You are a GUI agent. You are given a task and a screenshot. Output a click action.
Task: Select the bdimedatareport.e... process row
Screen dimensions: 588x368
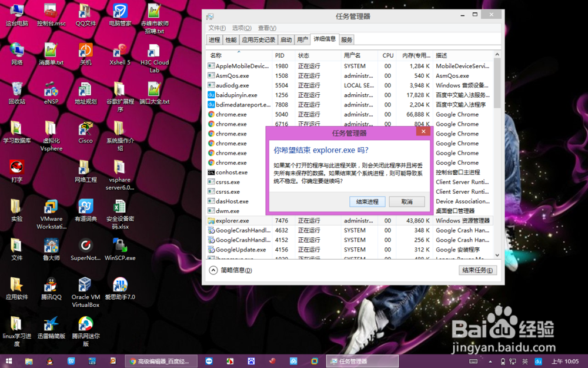(x=349, y=105)
